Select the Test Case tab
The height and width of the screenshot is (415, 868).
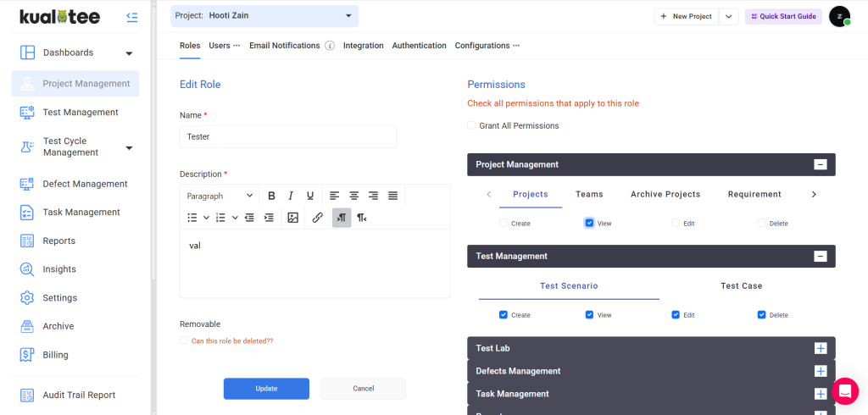tap(741, 286)
